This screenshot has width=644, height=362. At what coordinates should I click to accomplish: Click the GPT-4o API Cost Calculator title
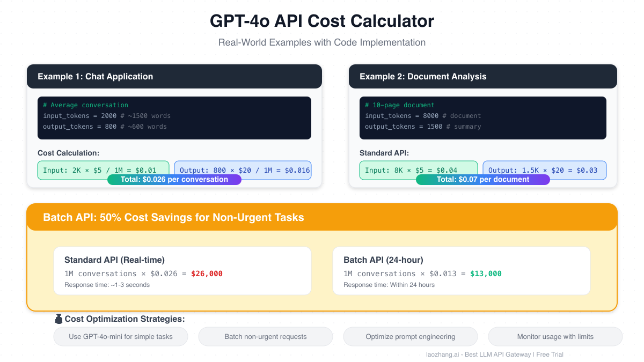[322, 21]
